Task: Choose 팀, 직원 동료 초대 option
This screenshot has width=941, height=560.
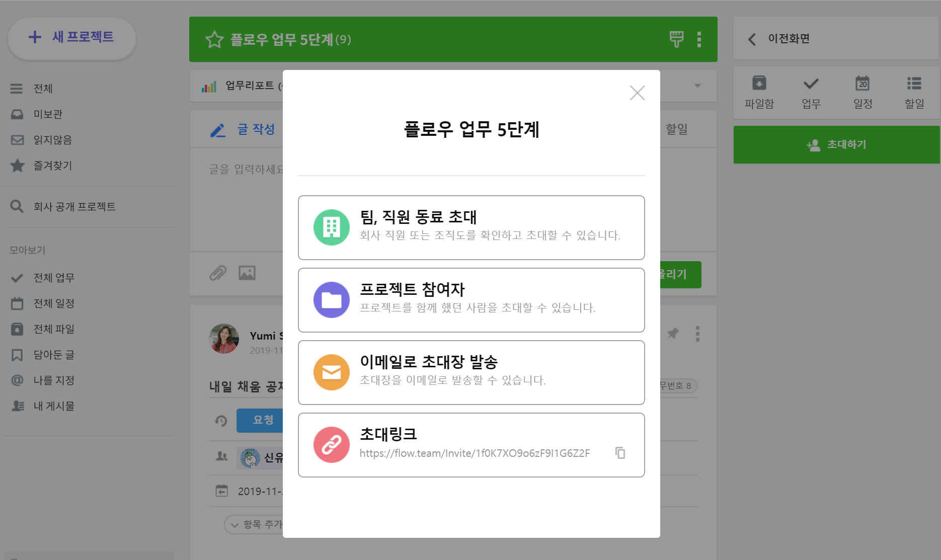Action: tap(471, 227)
